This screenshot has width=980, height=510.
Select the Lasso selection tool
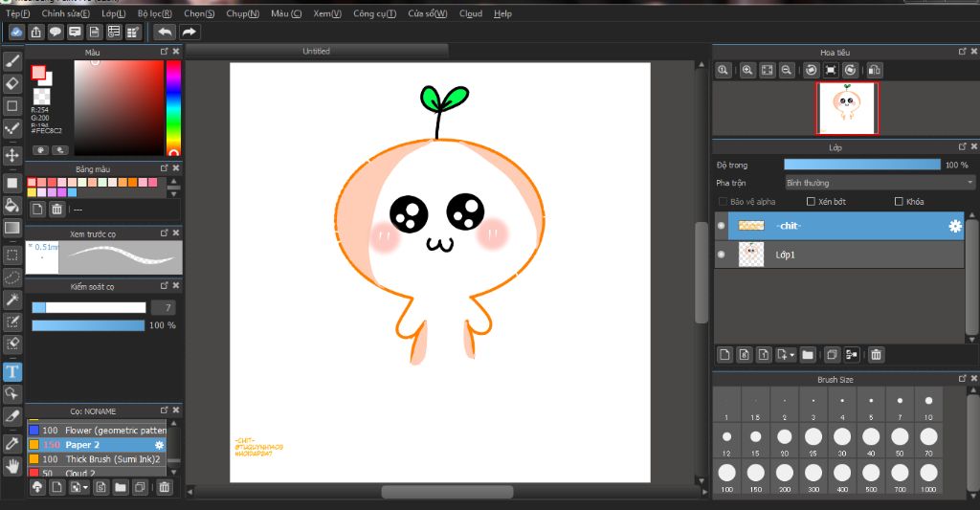(x=12, y=277)
